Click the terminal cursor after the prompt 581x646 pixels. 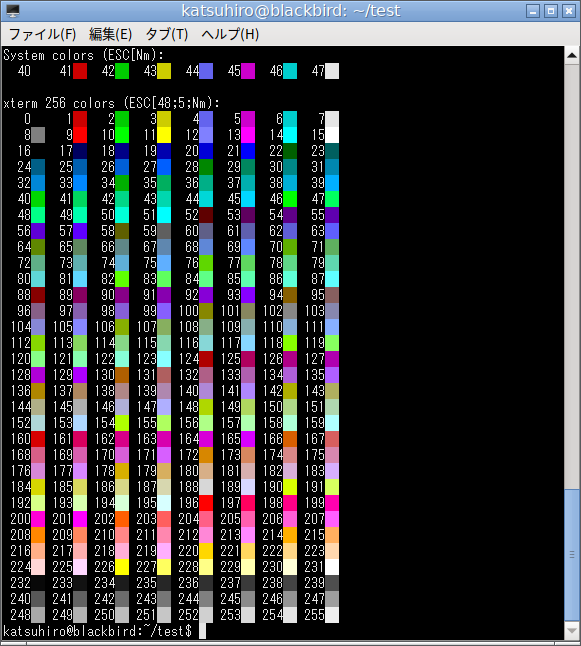[x=202, y=631]
